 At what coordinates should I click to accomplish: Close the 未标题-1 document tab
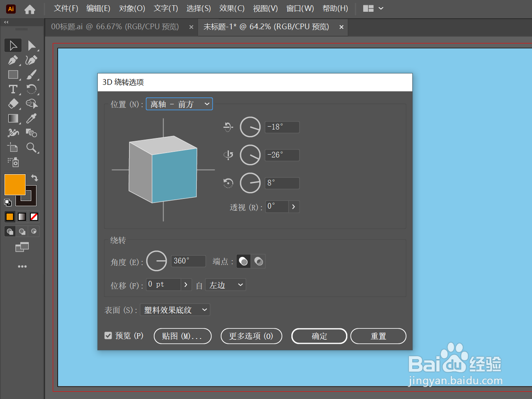[341, 27]
